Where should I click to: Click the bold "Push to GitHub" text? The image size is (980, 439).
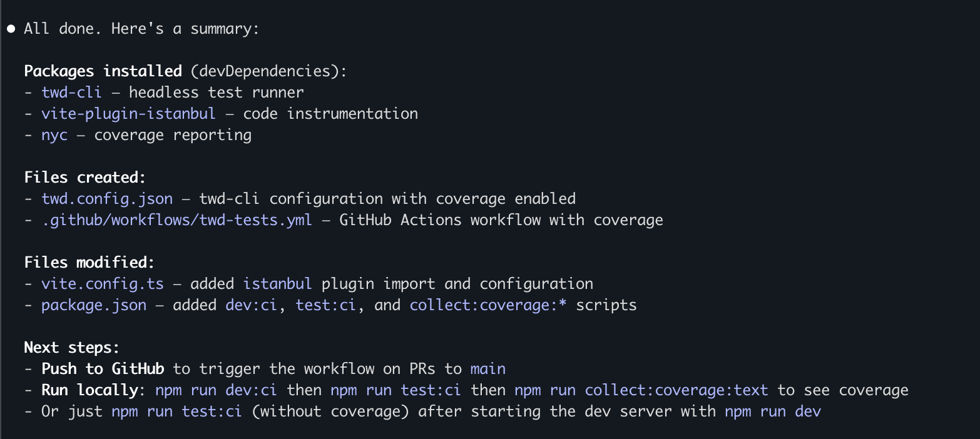pyautogui.click(x=103, y=369)
